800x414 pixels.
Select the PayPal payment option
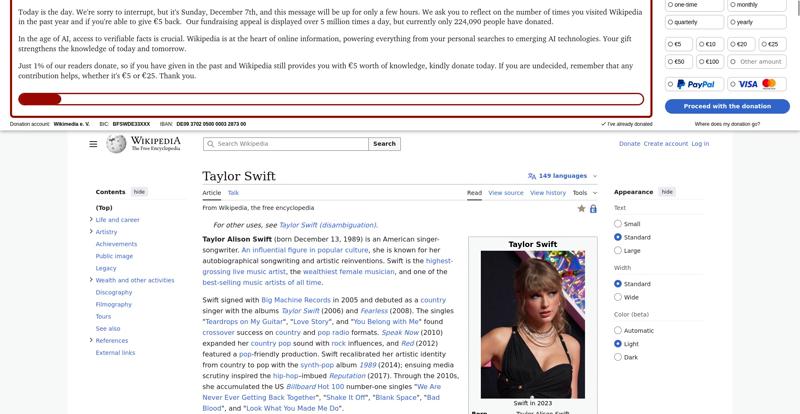[694, 84]
